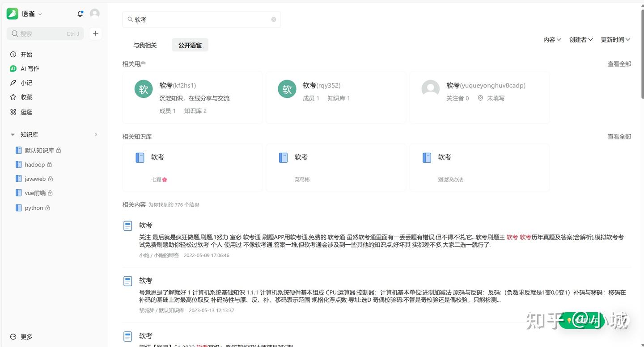Click the book icon of javaweb
This screenshot has width=644, height=347.
point(19,179)
